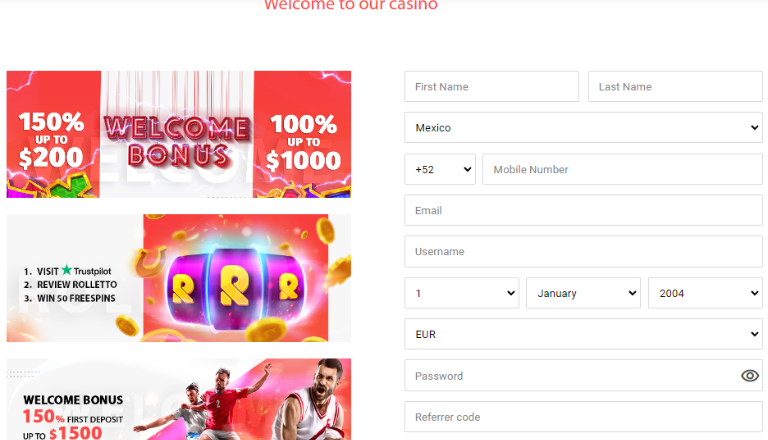Viewport: 768px width, 440px height.
Task: Click the Email input field
Action: pyautogui.click(x=583, y=210)
